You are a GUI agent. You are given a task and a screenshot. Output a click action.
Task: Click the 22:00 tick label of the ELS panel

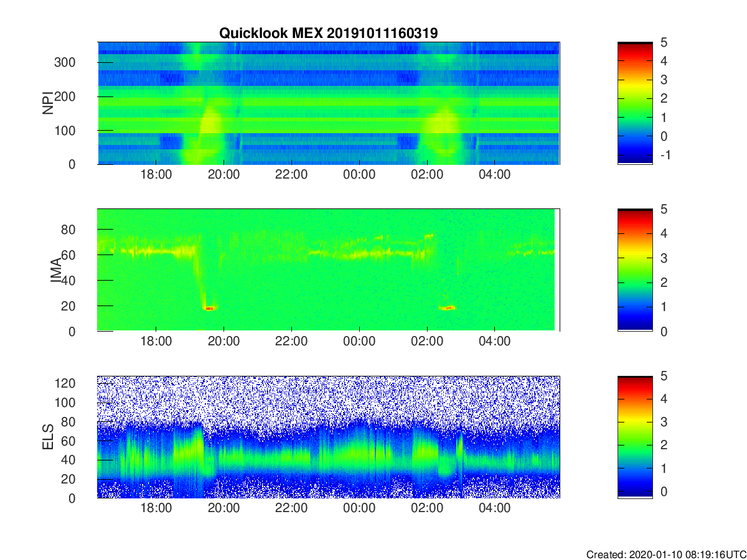pyautogui.click(x=291, y=508)
